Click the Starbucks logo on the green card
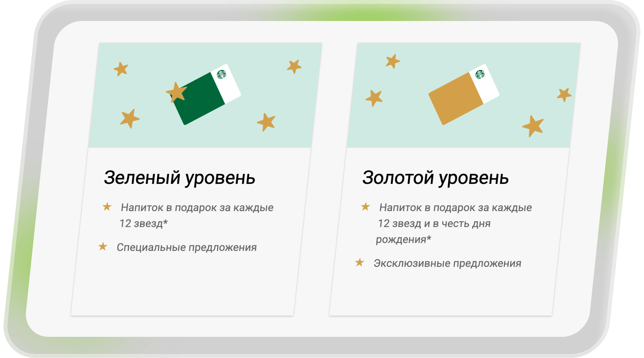The width and height of the screenshot is (644, 358). pos(222,74)
